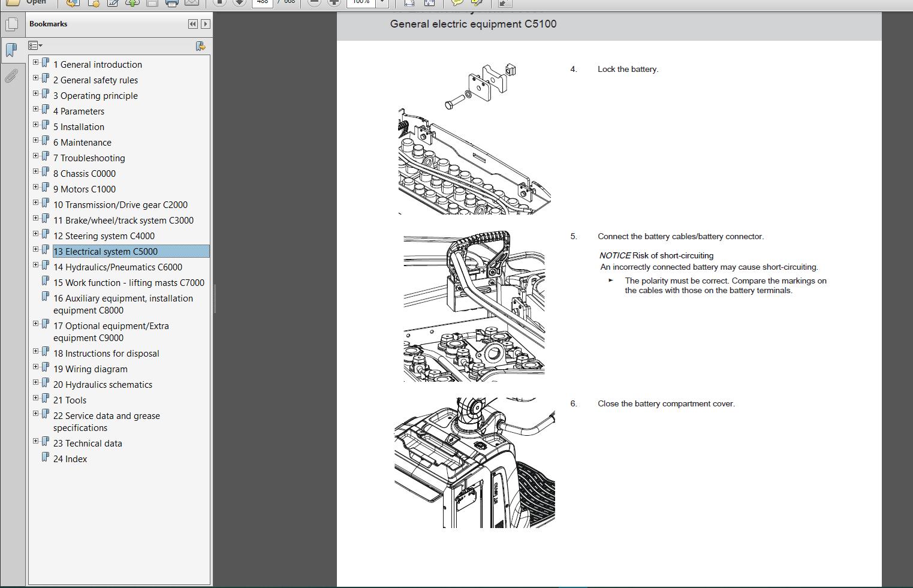This screenshot has width=913, height=588.
Task: Go to bookmark 21 Tools
Action: (70, 400)
